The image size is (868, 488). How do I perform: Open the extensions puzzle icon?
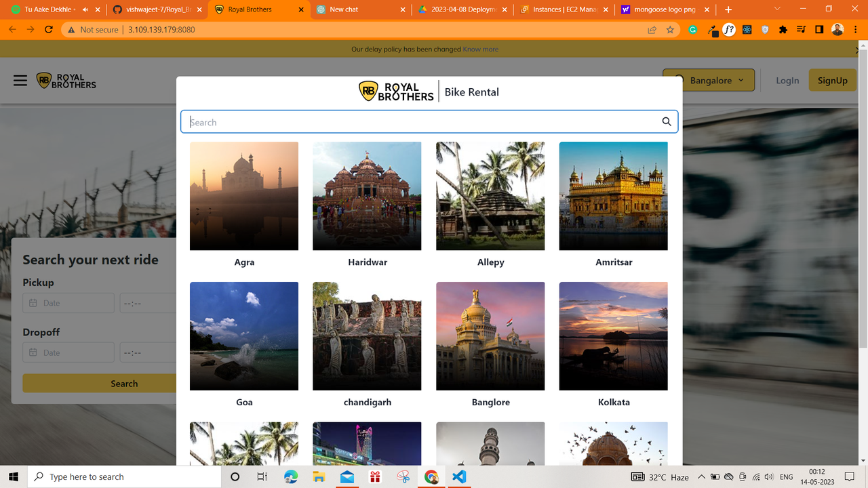783,30
